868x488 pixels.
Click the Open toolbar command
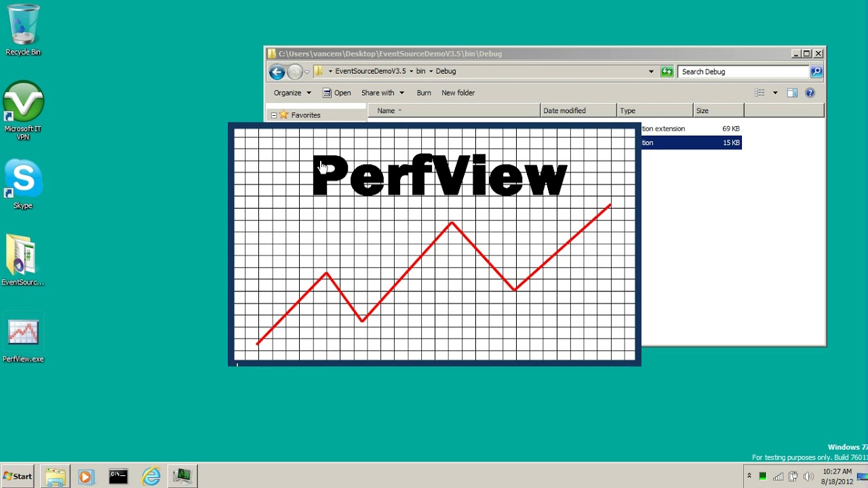[x=337, y=93]
